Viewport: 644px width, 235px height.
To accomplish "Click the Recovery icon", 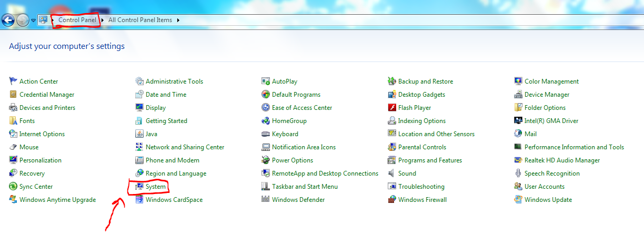I will pos(13,173).
